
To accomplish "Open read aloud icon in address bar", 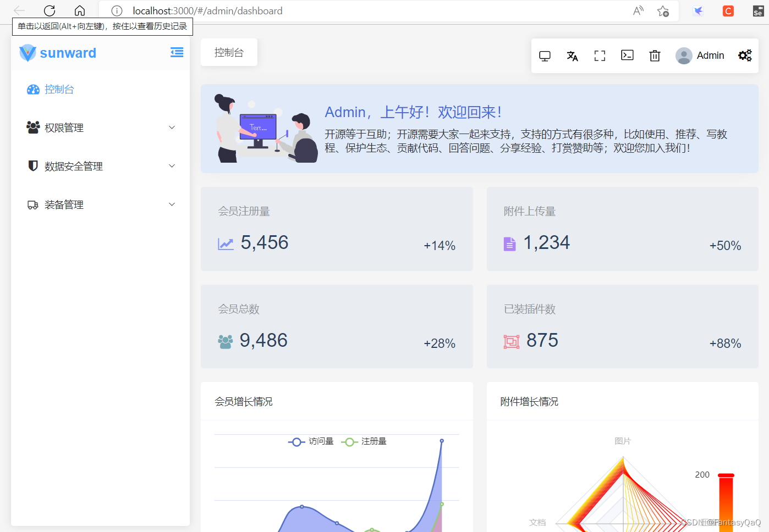I will coord(638,10).
